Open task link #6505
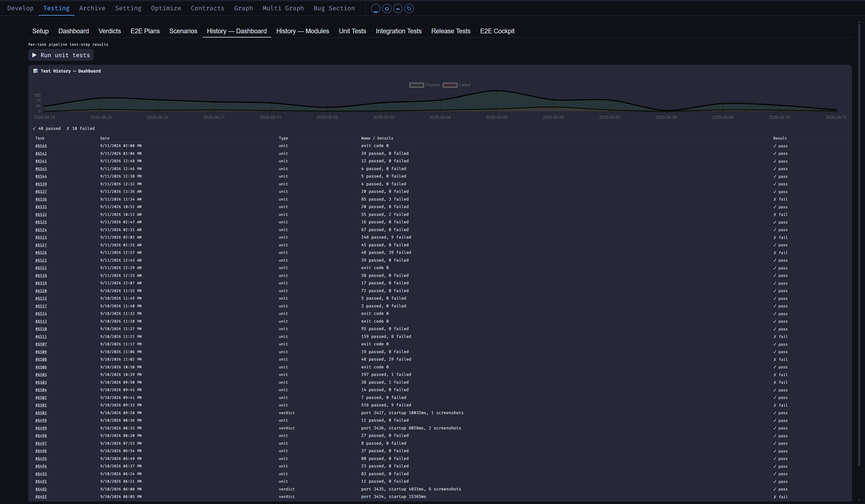 41,375
